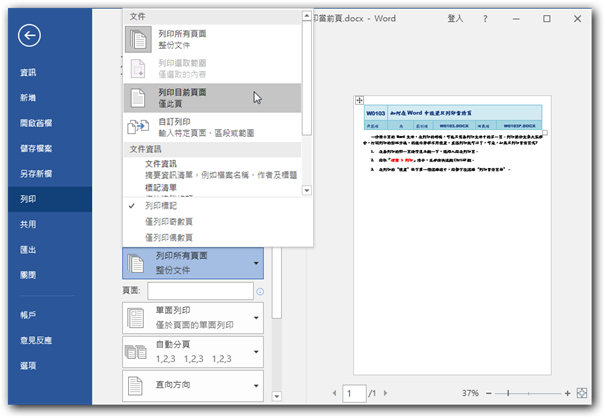
Task: Click 登入 to sign in
Action: click(x=455, y=19)
